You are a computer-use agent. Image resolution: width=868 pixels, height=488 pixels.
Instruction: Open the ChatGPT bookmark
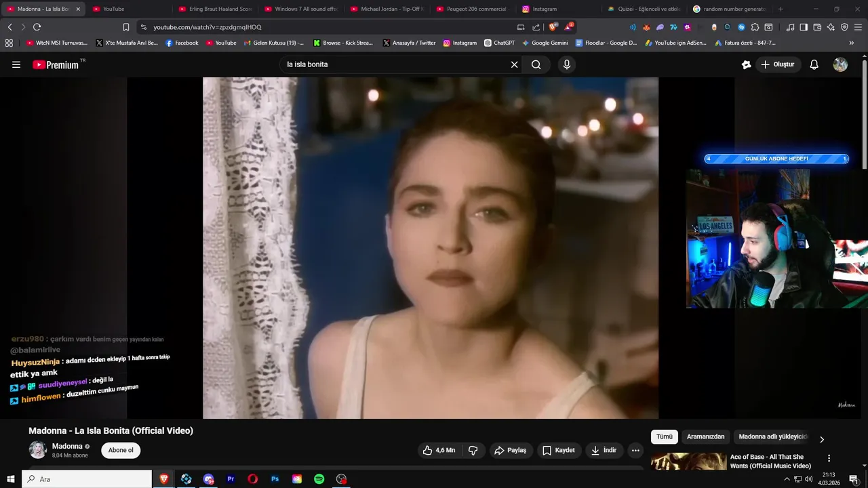pos(500,43)
